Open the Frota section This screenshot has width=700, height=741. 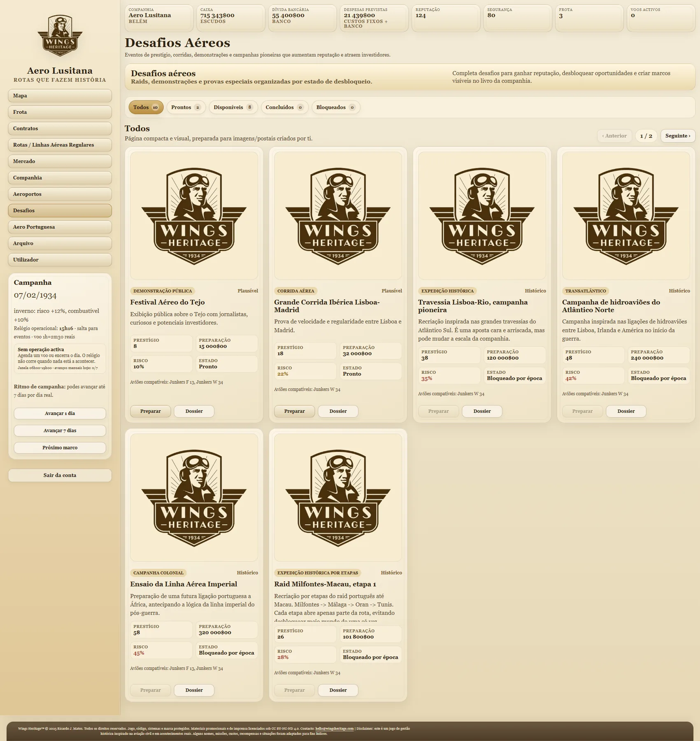coord(60,112)
